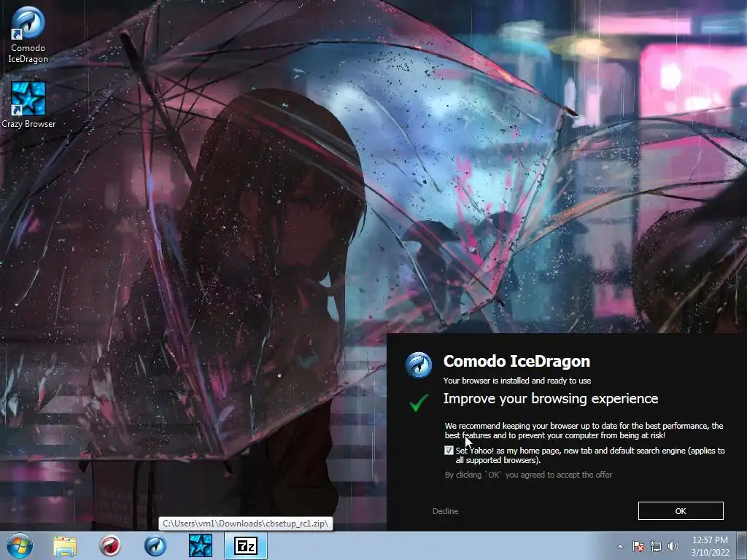Click 'By clicking OK you agreed' text
Image resolution: width=747 pixels, height=560 pixels.
tap(528, 475)
